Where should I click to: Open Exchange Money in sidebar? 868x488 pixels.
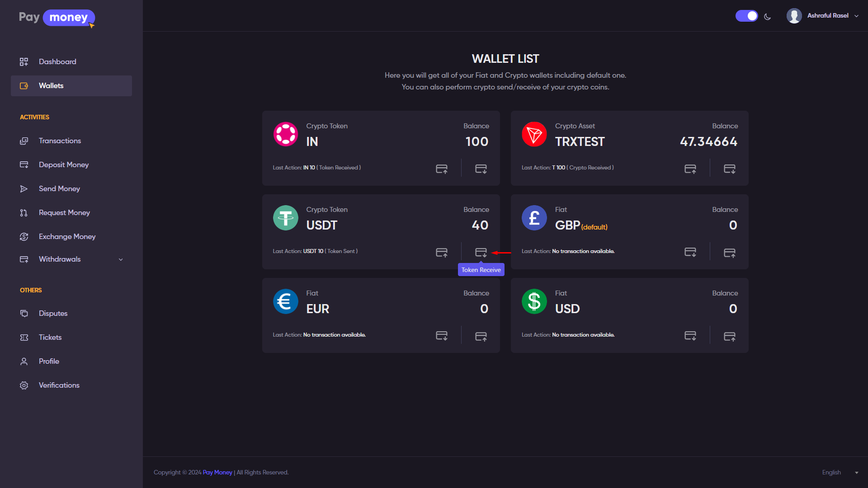click(x=67, y=237)
